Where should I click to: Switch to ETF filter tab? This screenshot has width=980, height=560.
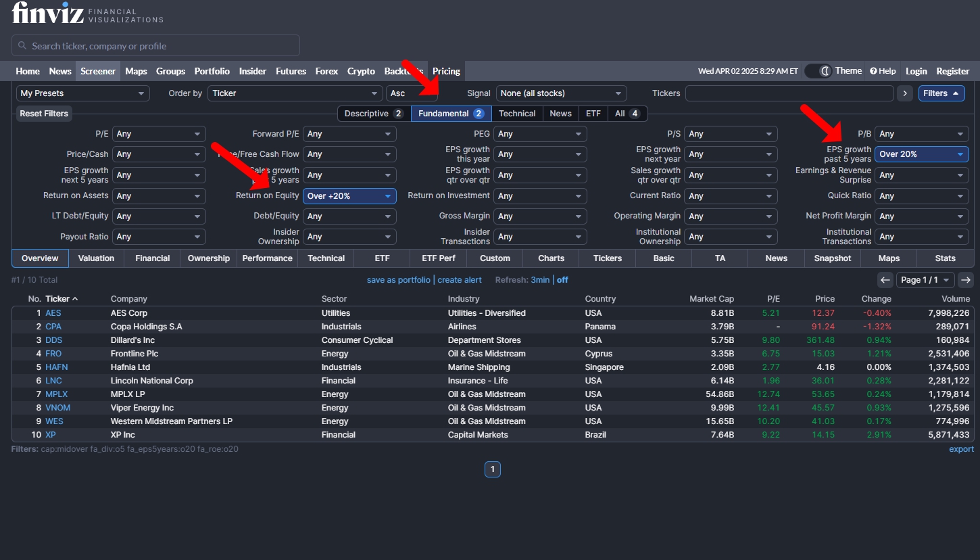click(593, 114)
